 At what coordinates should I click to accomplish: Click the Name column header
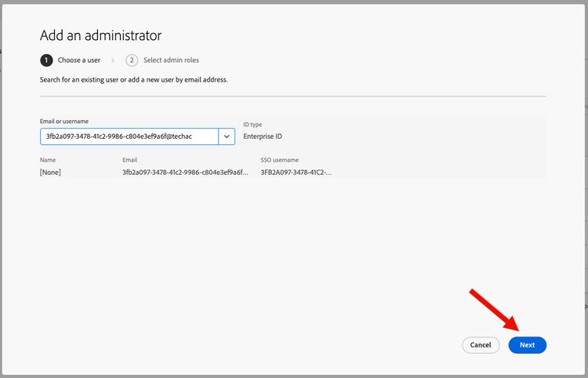[x=48, y=160]
